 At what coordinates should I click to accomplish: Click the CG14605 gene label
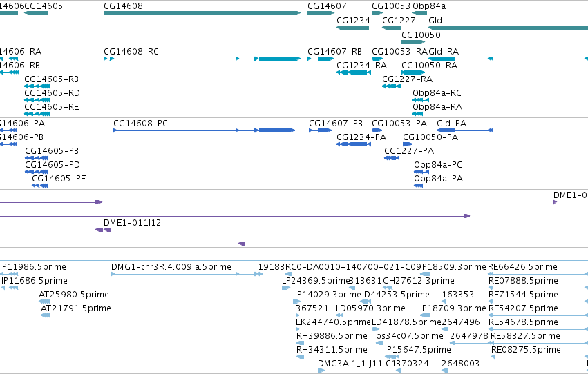point(44,6)
